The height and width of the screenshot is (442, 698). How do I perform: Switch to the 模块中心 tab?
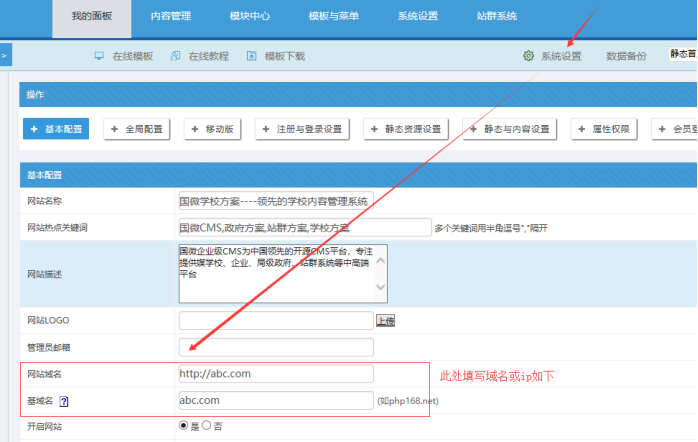pos(249,16)
